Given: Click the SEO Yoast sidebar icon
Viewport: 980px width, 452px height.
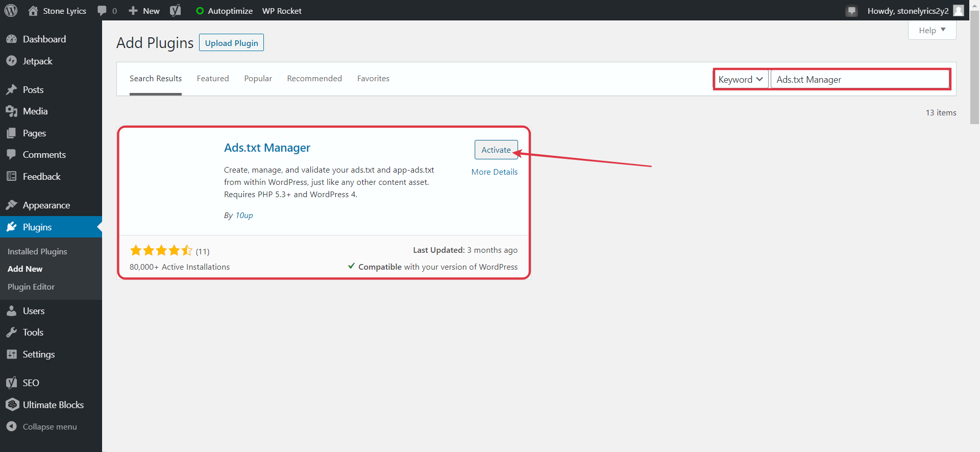Looking at the screenshot, I should (x=12, y=383).
